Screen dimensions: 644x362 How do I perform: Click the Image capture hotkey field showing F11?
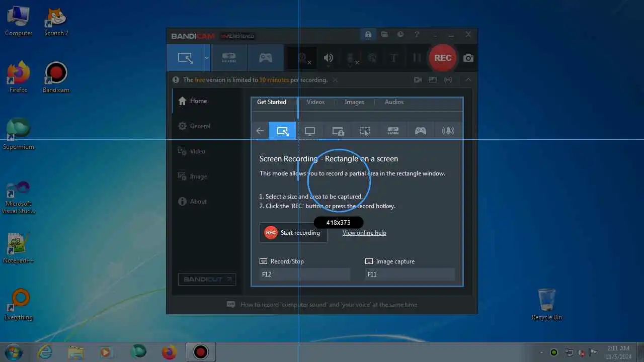[x=410, y=275]
